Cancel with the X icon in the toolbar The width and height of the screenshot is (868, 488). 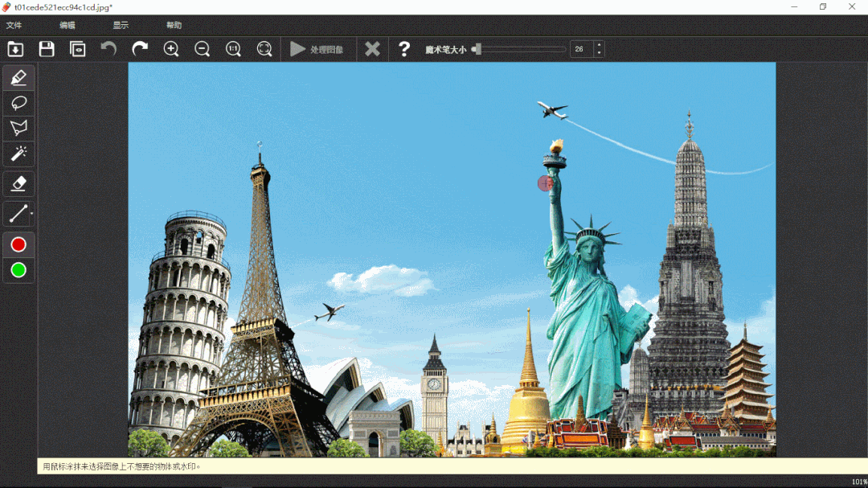click(x=372, y=49)
